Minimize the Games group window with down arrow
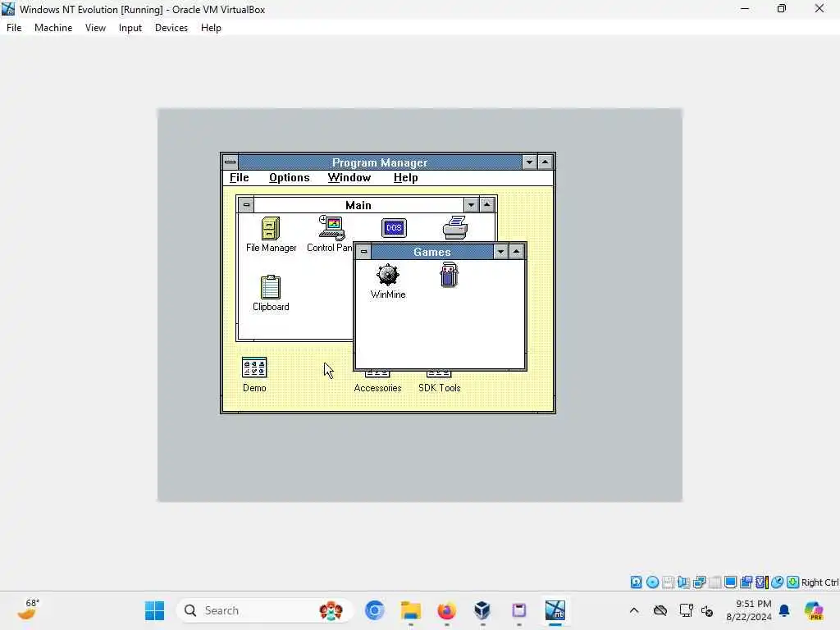 500,251
